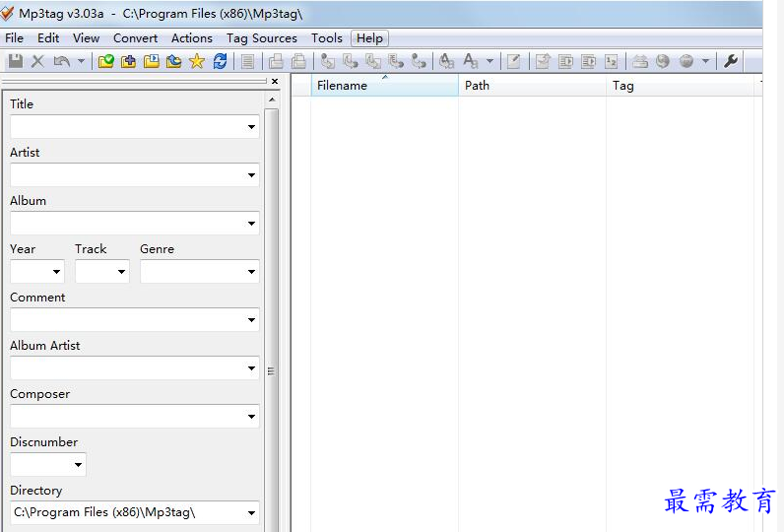Click the Paste tag icon
The height and width of the screenshot is (532, 784).
[x=299, y=61]
